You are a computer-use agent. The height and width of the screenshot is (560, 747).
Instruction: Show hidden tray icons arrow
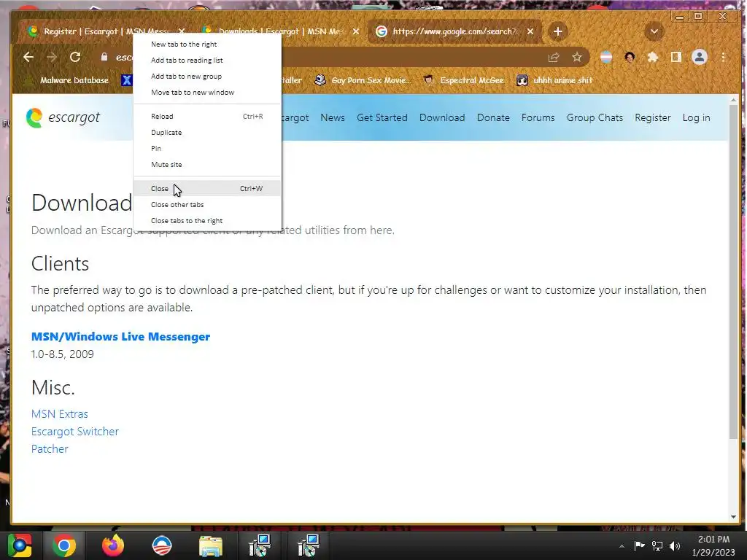point(622,546)
